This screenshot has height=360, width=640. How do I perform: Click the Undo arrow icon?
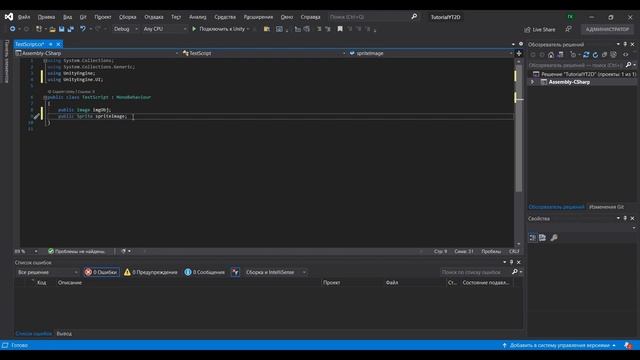pos(83,29)
